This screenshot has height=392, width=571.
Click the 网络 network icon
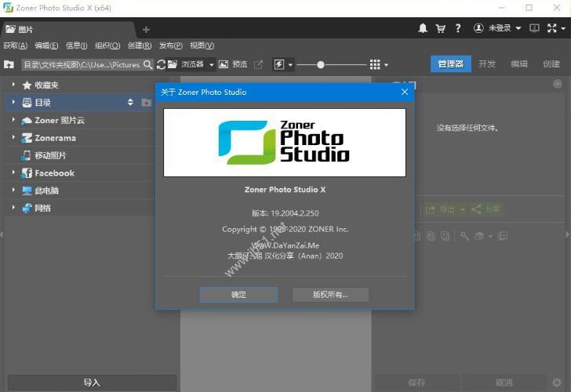tap(27, 209)
